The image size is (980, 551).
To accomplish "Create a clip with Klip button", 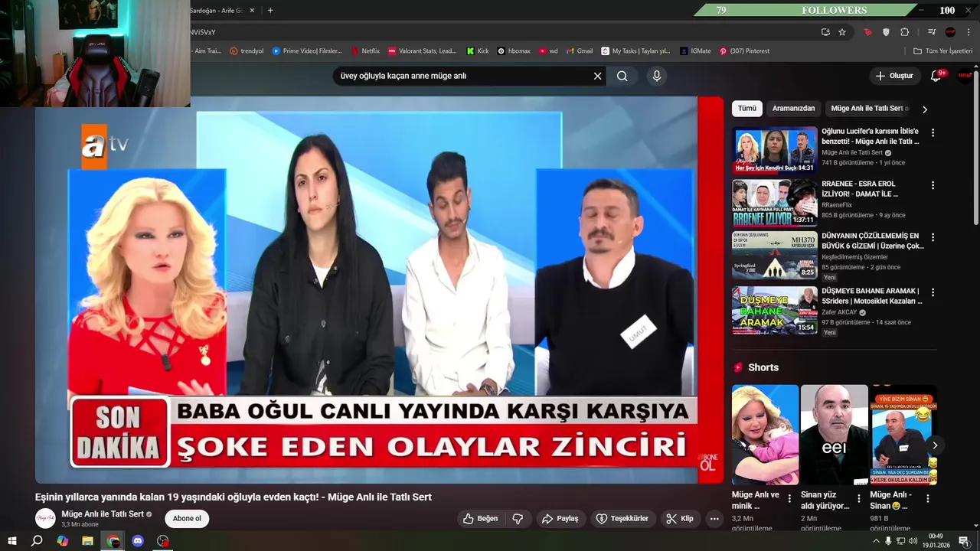I will pos(680,518).
